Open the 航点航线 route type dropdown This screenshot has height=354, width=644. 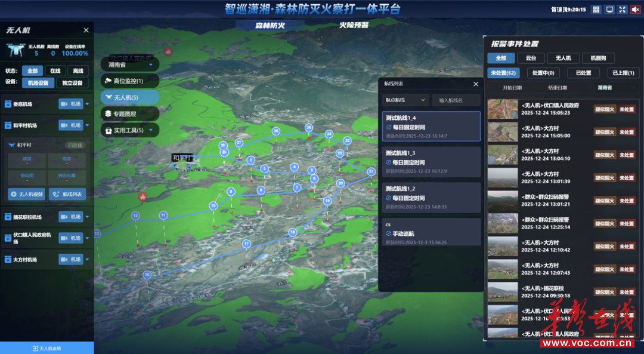pos(405,100)
